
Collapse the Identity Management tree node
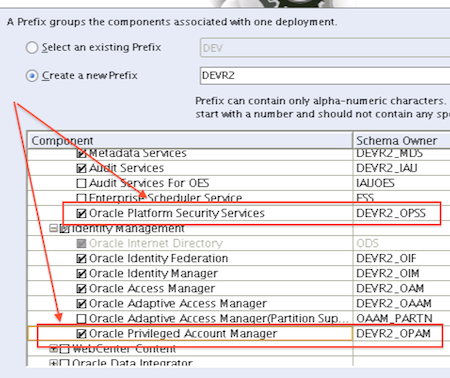53,228
